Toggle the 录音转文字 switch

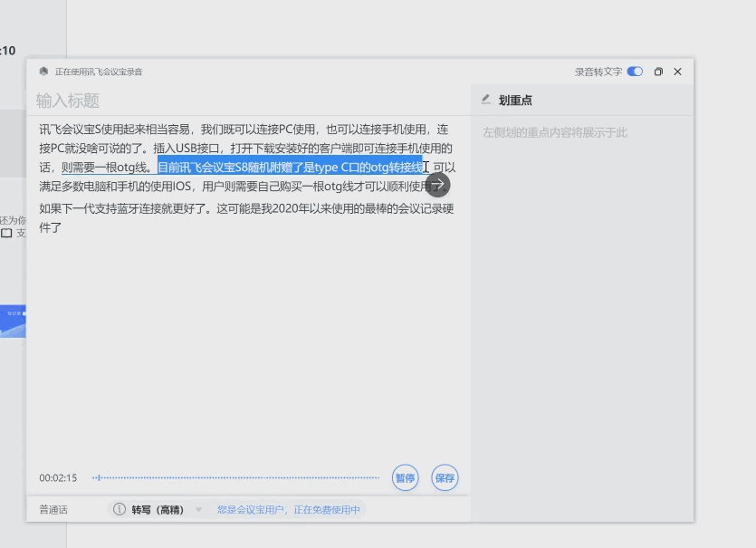pos(635,72)
